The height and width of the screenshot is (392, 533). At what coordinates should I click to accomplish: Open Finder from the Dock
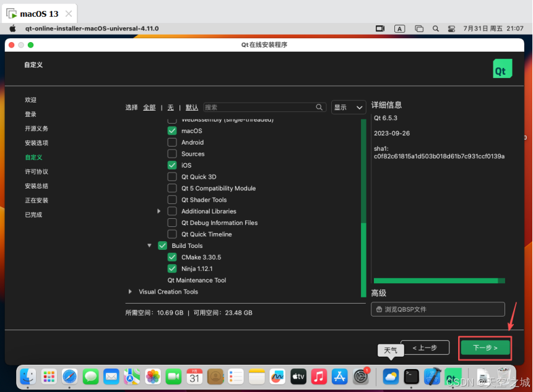(28, 377)
